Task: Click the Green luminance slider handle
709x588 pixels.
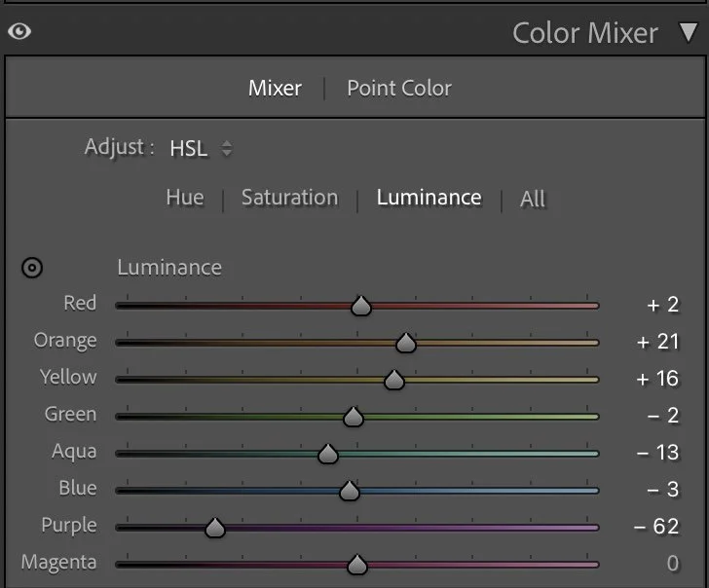Action: (354, 417)
